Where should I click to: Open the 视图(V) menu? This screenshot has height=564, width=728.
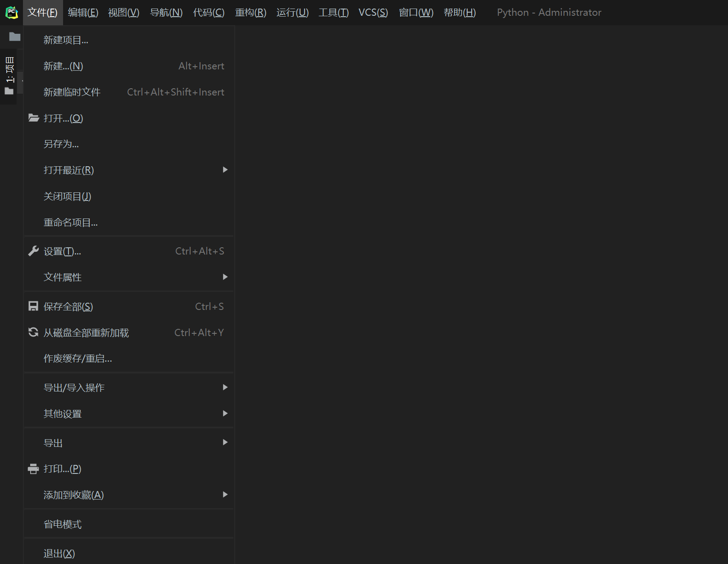click(124, 13)
